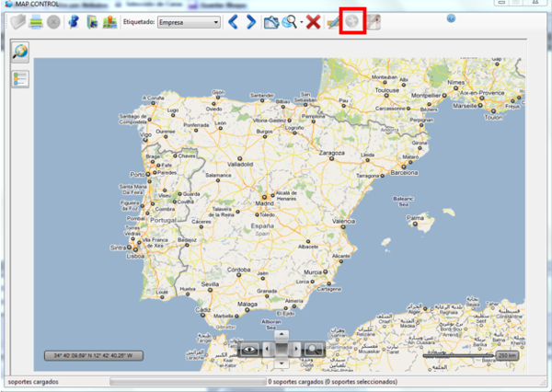Open the globe search tool in sidebar
The height and width of the screenshot is (392, 552).
(x=19, y=53)
